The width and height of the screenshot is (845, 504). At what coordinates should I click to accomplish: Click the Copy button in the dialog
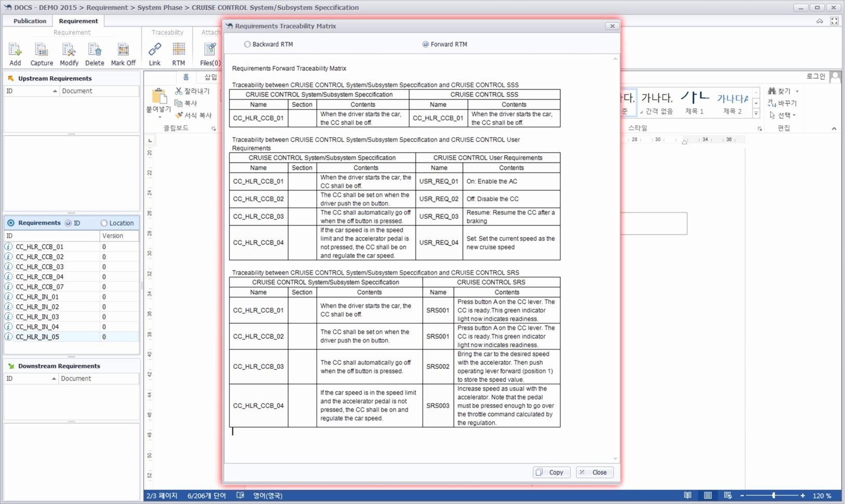[551, 472]
